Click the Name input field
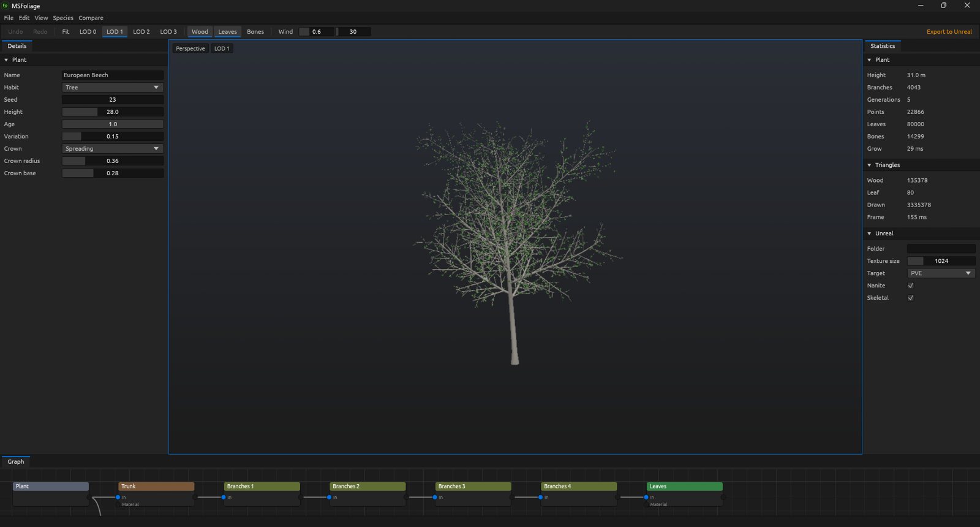Screen dimensions: 980x527 (x=113, y=75)
